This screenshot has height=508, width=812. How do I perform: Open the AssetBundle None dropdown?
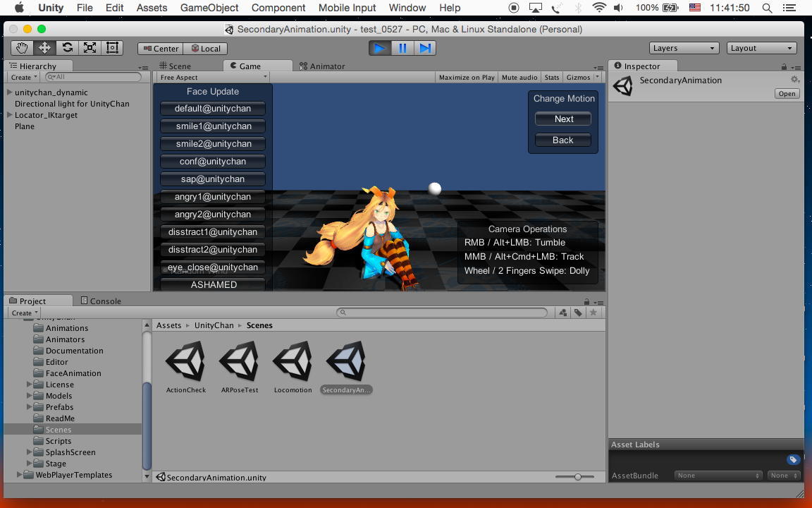point(718,476)
